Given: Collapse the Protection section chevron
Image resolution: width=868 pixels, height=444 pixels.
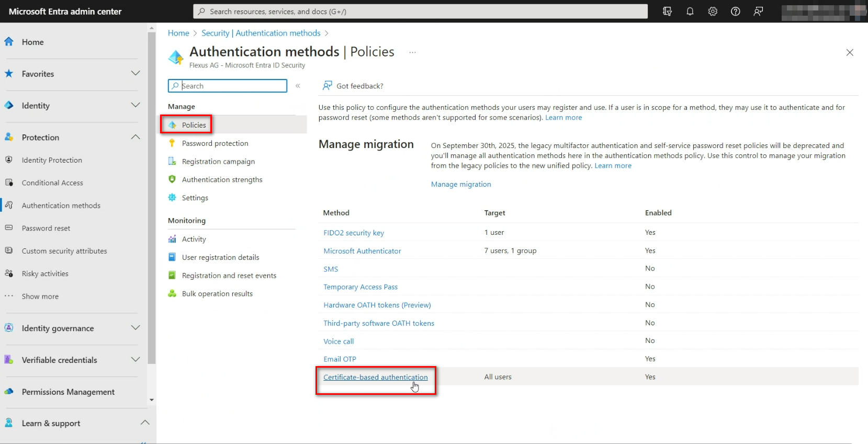Looking at the screenshot, I should tap(136, 137).
